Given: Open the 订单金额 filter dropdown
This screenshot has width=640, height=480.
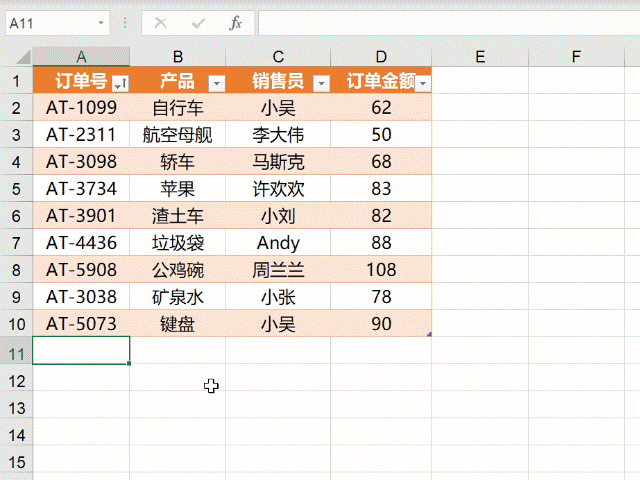Looking at the screenshot, I should [423, 84].
